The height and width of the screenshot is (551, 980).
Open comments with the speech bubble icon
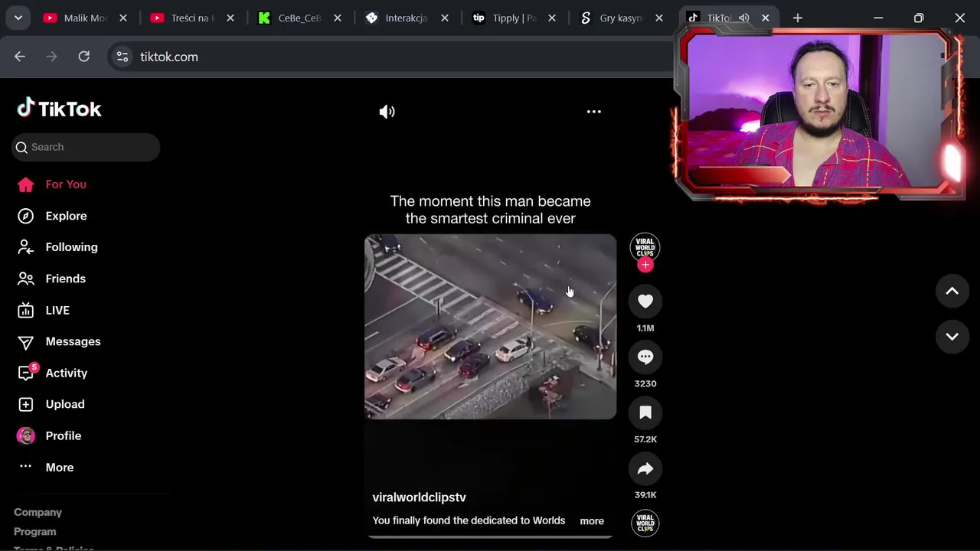[x=645, y=357]
